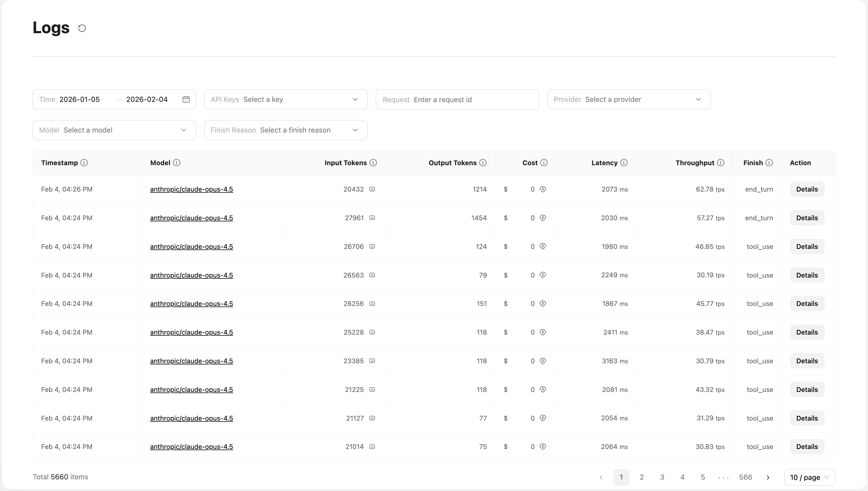This screenshot has height=491, width=868.
Task: Change the 10 / page size selector
Action: tap(809, 477)
